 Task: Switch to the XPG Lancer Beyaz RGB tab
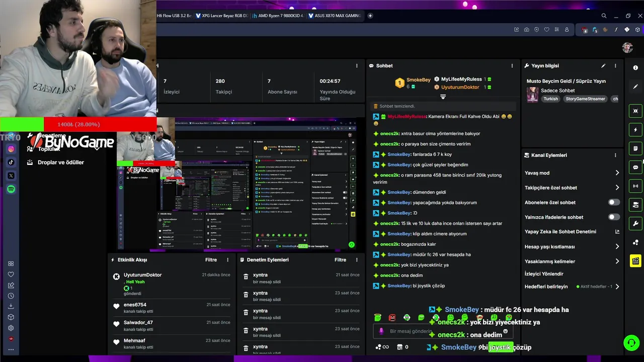(221, 16)
